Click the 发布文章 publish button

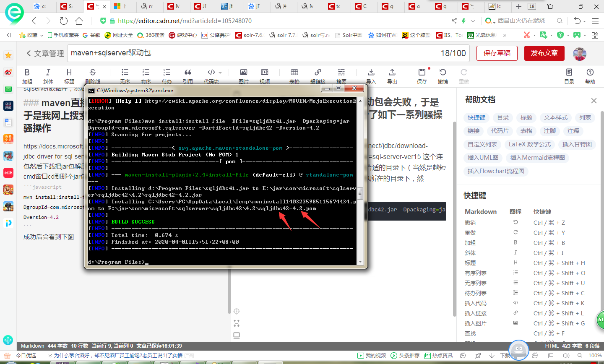[x=544, y=53]
